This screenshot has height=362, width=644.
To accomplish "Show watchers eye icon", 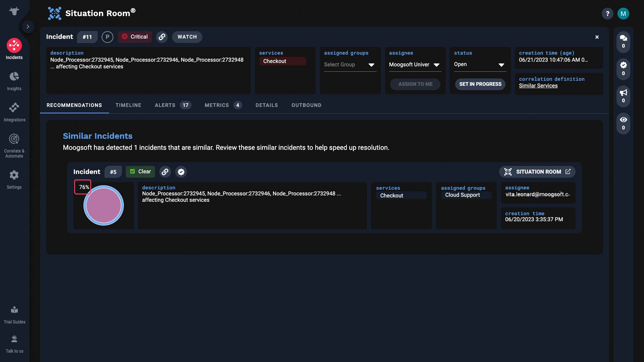I will [x=623, y=123].
